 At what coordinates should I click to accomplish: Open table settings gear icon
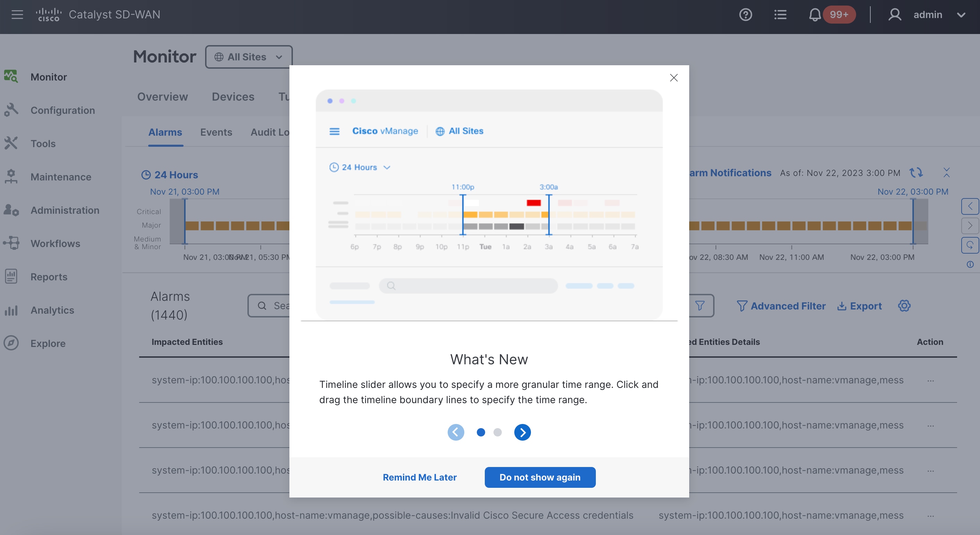tap(904, 306)
